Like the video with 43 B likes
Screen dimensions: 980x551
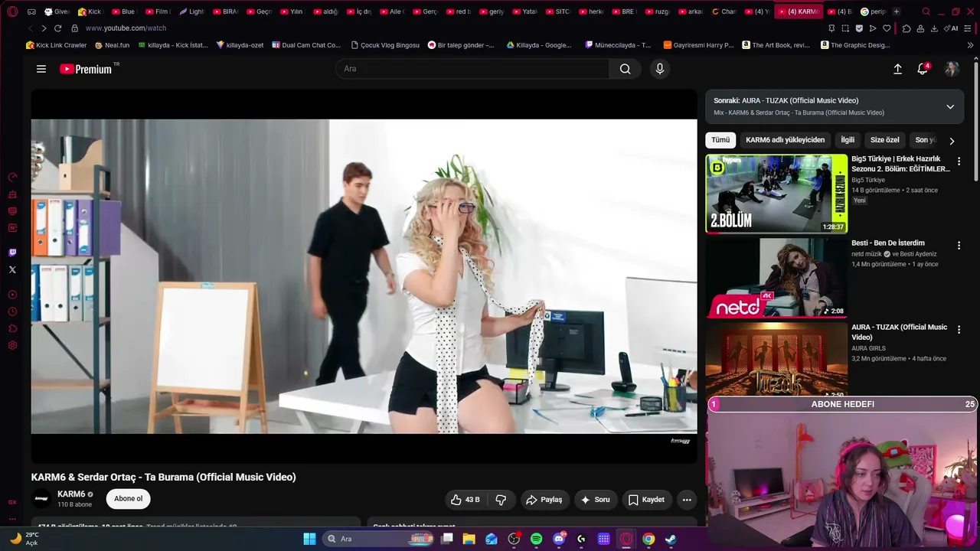click(465, 500)
